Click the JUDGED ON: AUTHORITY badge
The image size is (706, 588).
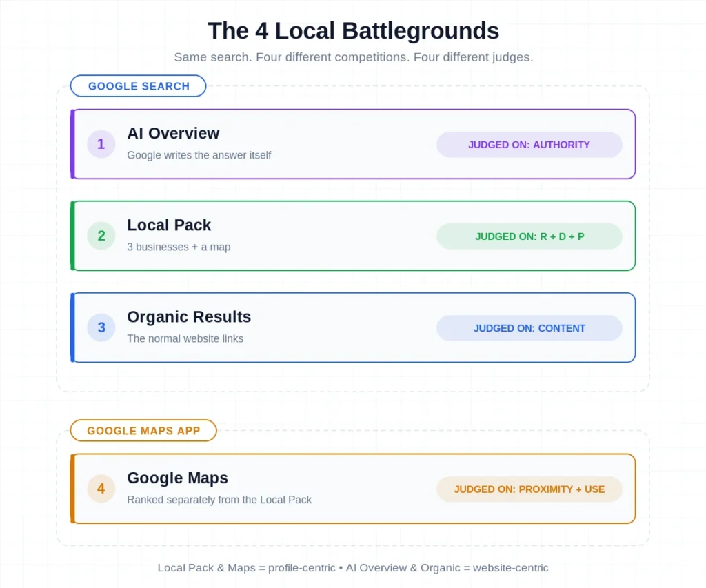[x=529, y=145]
